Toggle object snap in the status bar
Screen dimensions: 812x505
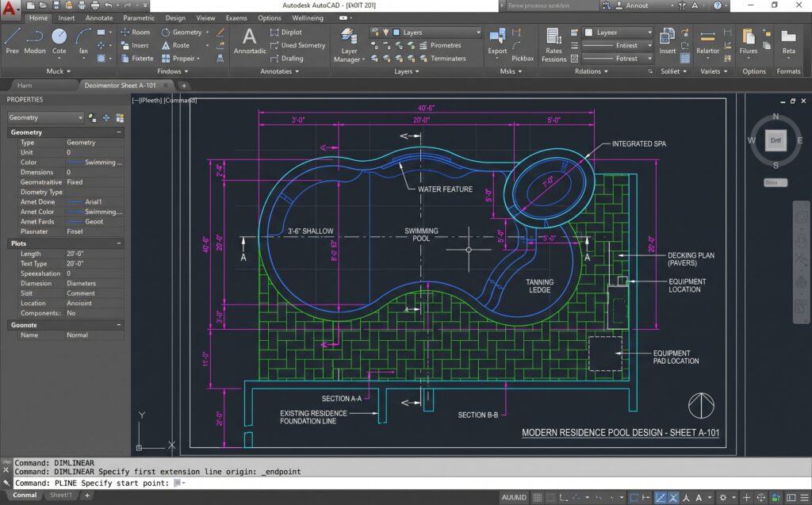pos(673,497)
